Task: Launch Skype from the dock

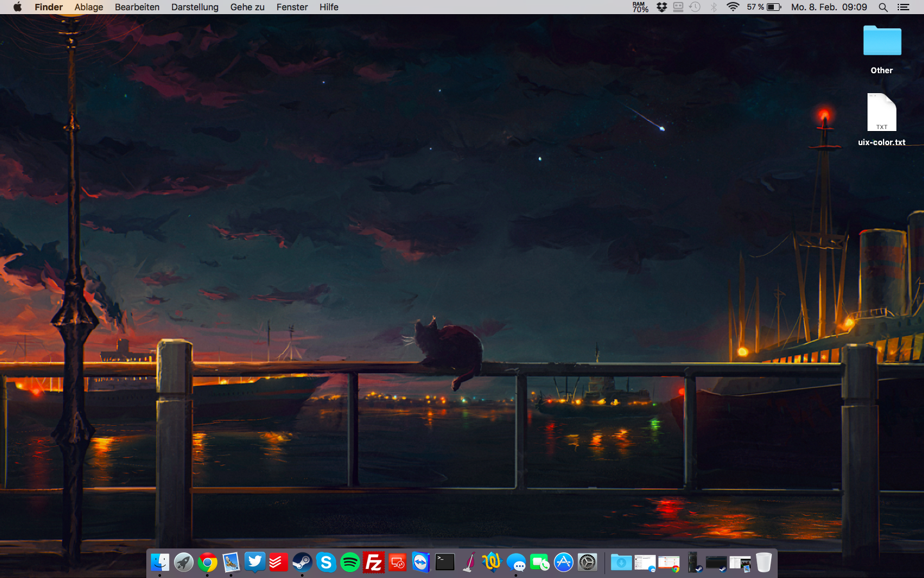Action: (326, 563)
